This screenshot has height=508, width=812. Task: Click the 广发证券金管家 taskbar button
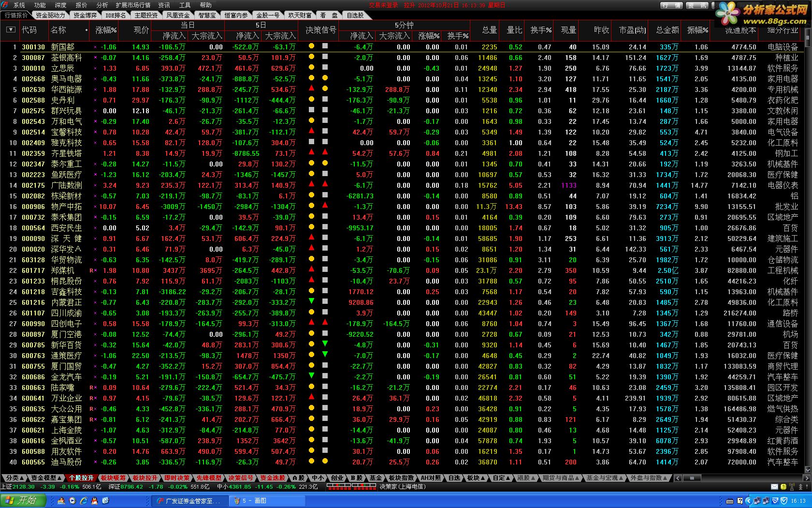[x=189, y=501]
